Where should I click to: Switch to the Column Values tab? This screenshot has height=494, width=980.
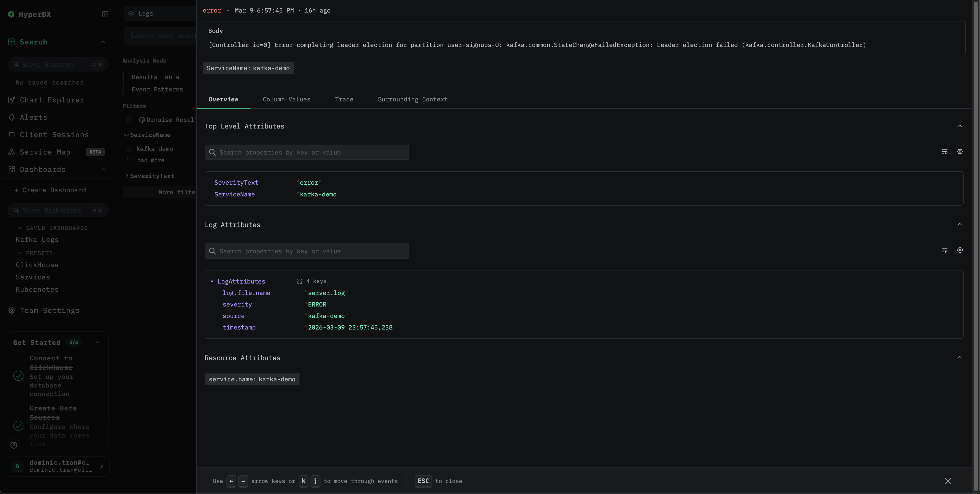(x=286, y=99)
